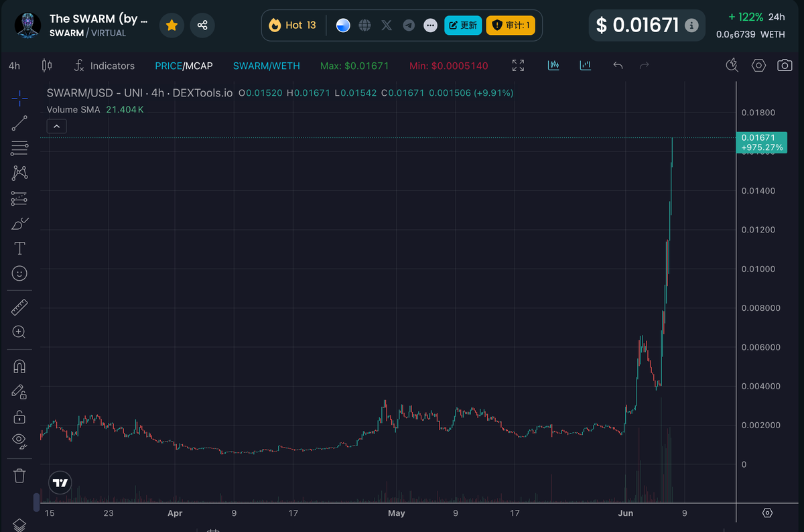Click the 0.01800 price axis label
This screenshot has width=804, height=532.
pos(758,112)
